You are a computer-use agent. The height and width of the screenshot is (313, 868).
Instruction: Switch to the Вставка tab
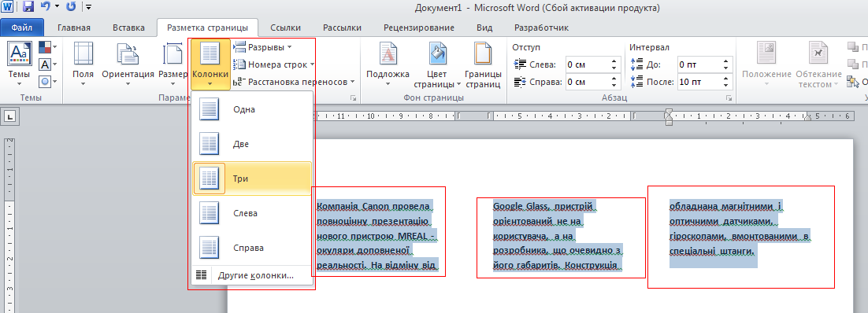click(x=128, y=28)
